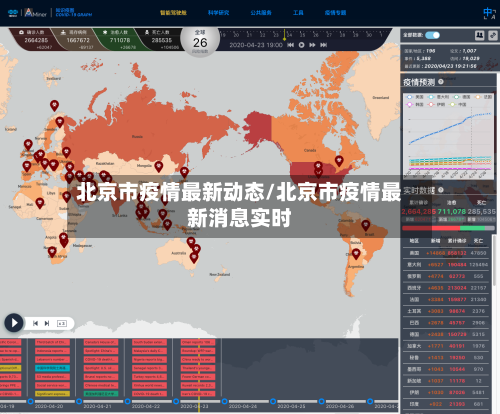500x414 pixels.
Task: Open news item "Canada's House of..."
Action: pyautogui.click(x=101, y=342)
